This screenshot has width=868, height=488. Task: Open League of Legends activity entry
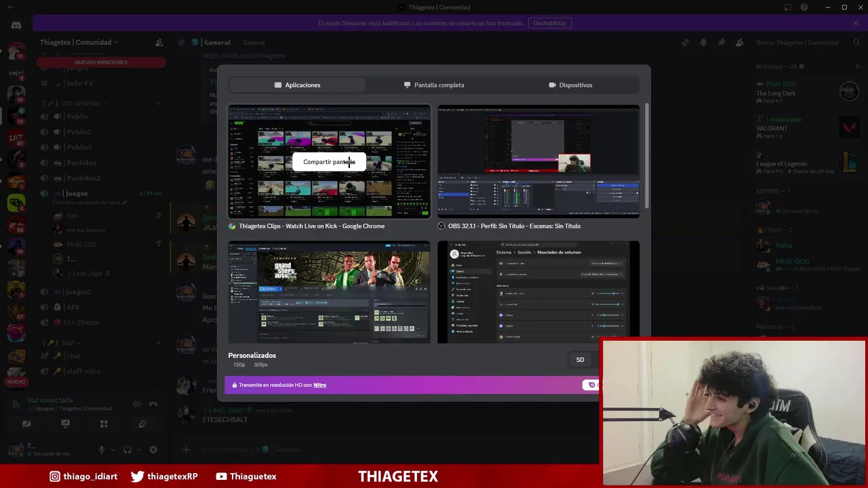pyautogui.click(x=808, y=163)
